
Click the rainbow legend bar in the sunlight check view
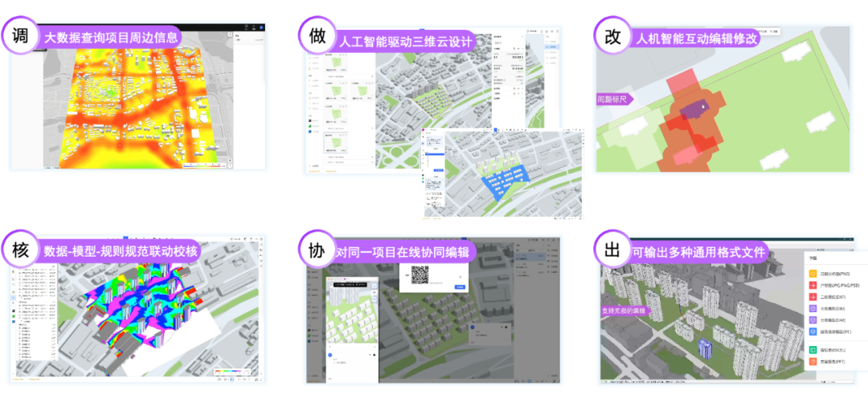pyautogui.click(x=227, y=372)
